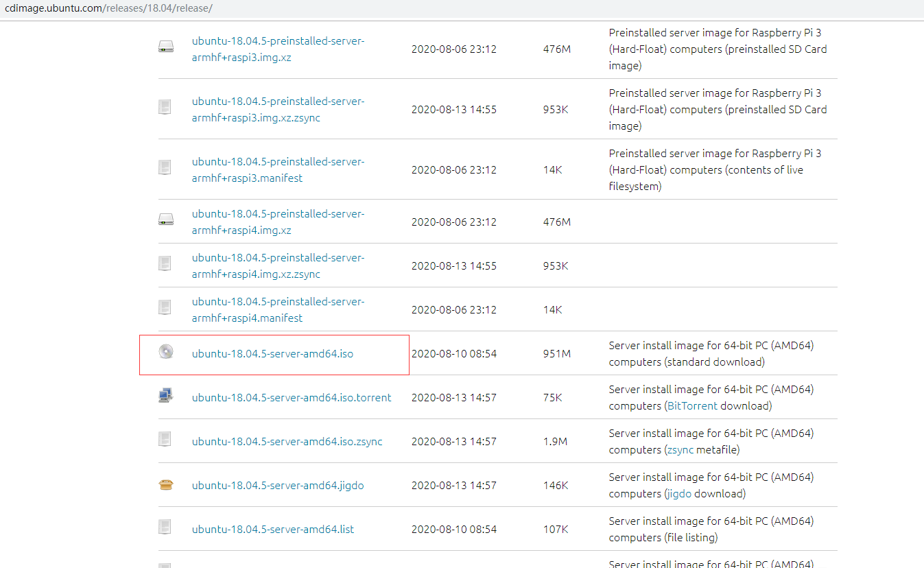Select the 107K size of the list file
The height and width of the screenshot is (568, 924).
(556, 530)
